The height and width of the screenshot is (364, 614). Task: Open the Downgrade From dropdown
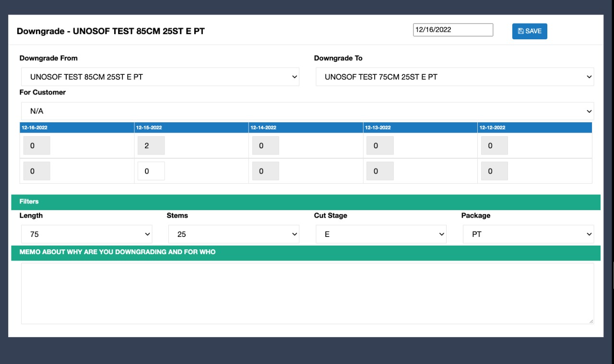[x=160, y=77]
